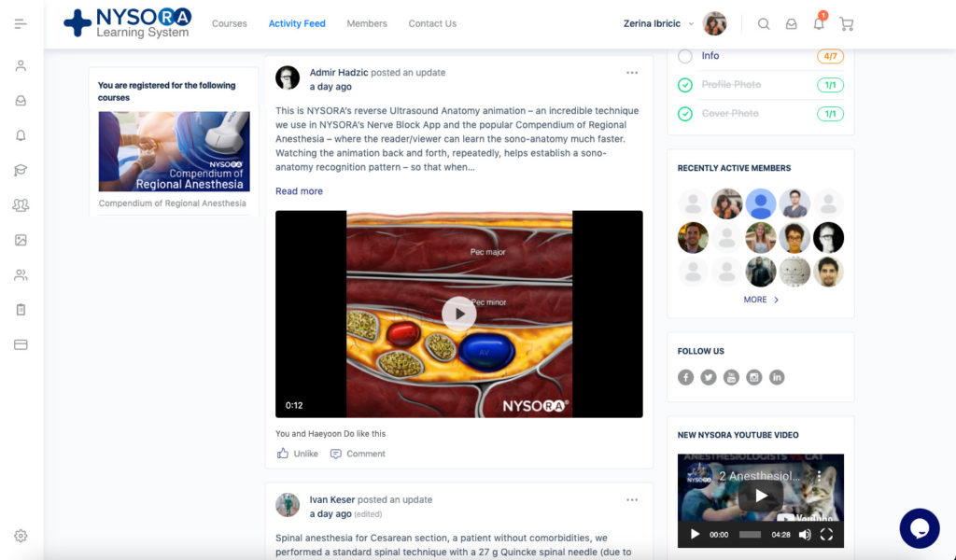Click the Unlike thumbs-up button
This screenshot has height=560, width=956.
[x=298, y=454]
